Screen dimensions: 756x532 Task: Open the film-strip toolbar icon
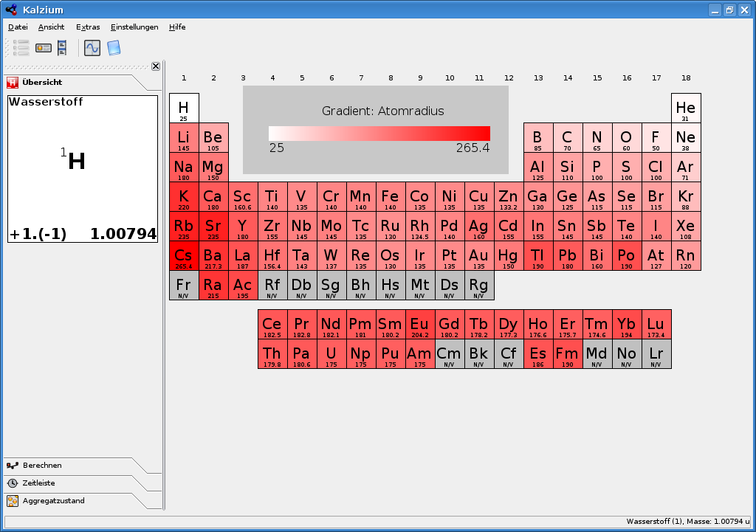coord(62,48)
